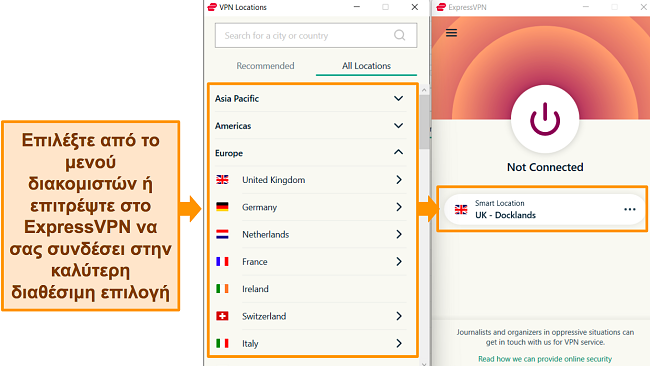
Task: Select the Italy location text
Action: 250,344
